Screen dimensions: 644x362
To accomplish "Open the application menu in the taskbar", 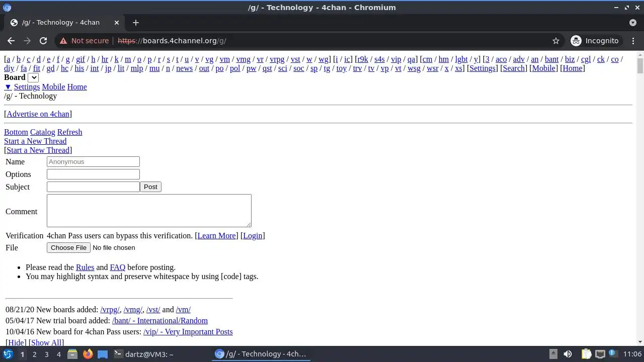I will pyautogui.click(x=8, y=354).
